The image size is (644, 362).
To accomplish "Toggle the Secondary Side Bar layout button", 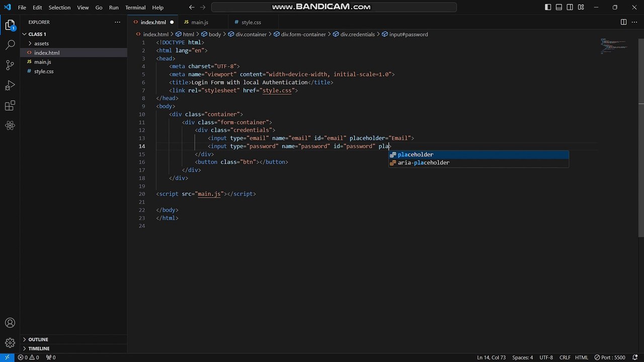I will coord(570,8).
